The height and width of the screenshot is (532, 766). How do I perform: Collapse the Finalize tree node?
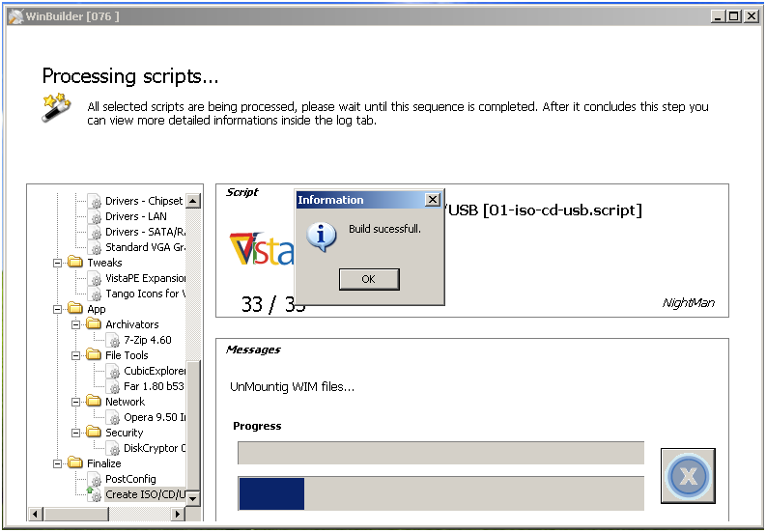pyautogui.click(x=58, y=463)
